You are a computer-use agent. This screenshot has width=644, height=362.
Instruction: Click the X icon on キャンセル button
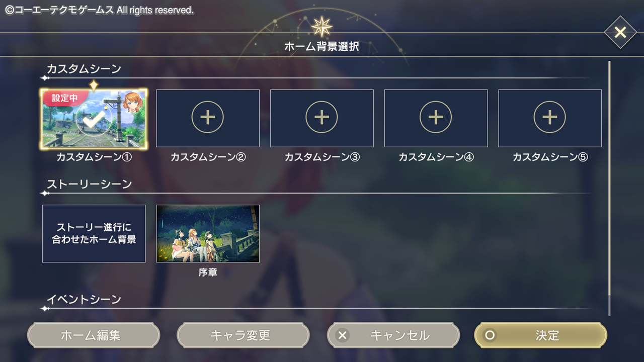tap(343, 335)
